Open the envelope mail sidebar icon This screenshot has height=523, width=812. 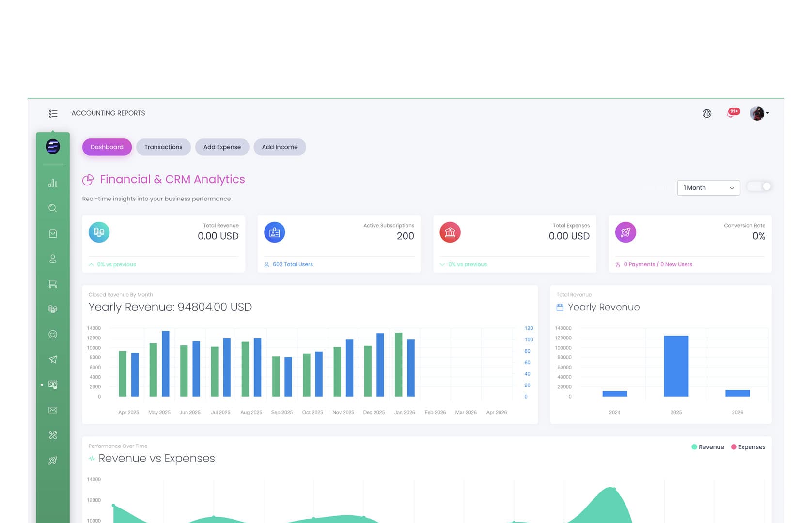coord(53,410)
